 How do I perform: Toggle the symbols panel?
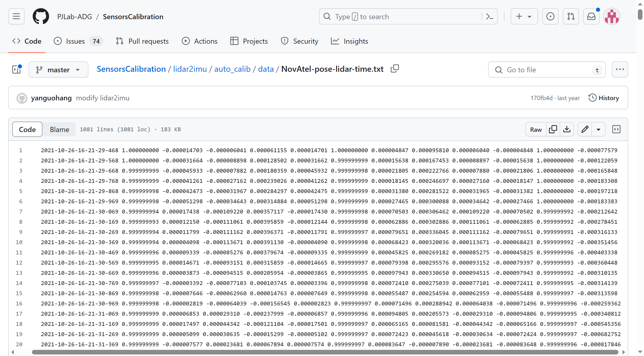pyautogui.click(x=616, y=129)
